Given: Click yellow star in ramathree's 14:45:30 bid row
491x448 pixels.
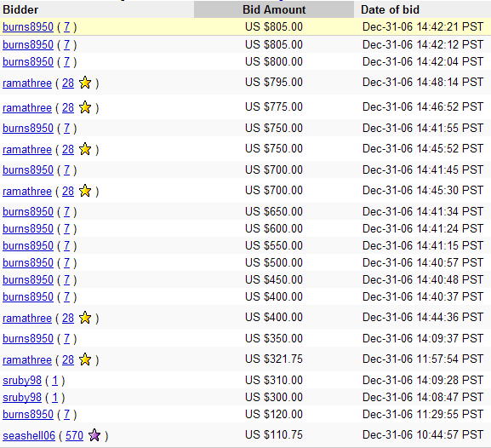Looking at the screenshot, I should pos(85,192).
